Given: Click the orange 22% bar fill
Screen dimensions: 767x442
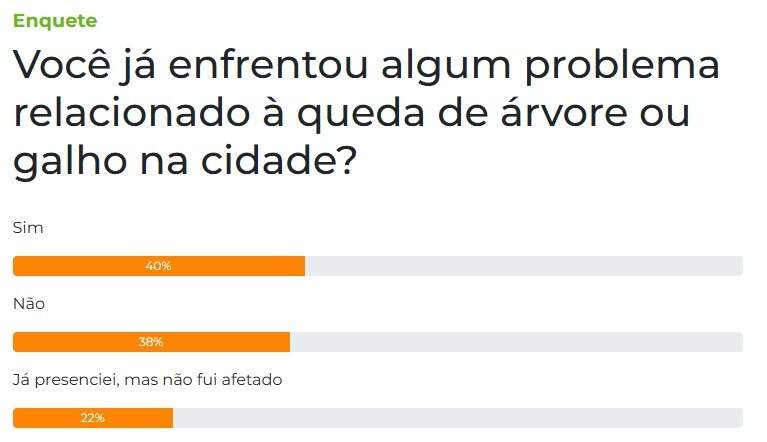Looking at the screenshot, I should tap(93, 418).
